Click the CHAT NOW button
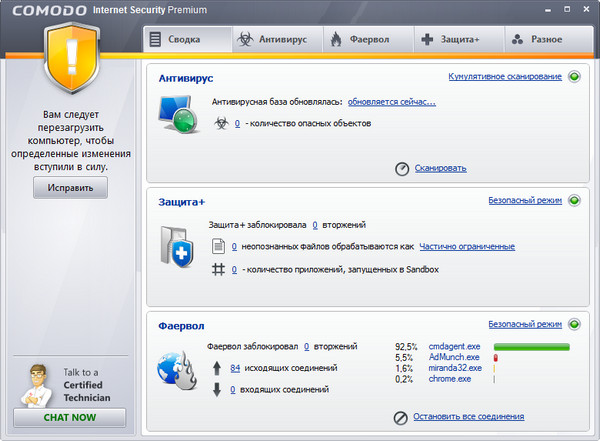Viewport: 600px width, 441px height. pyautogui.click(x=70, y=417)
